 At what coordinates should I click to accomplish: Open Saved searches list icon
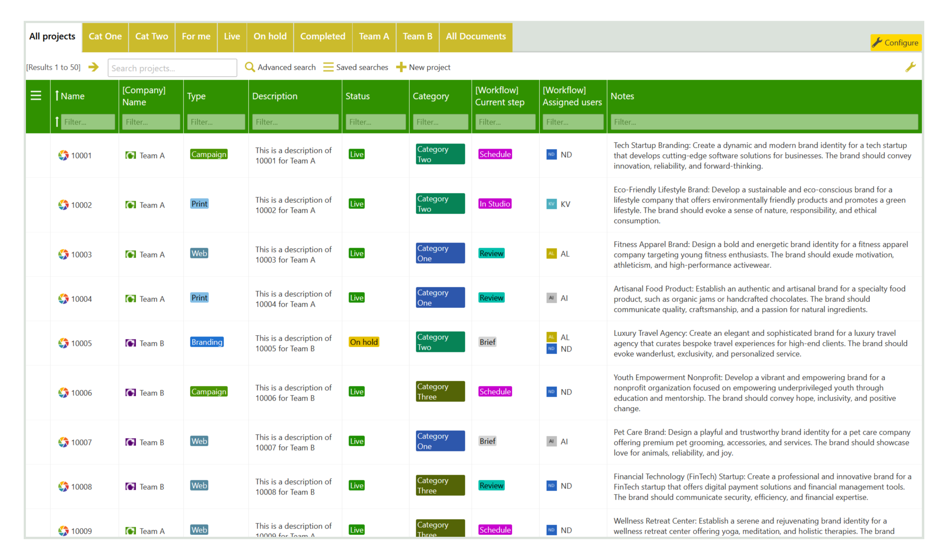click(328, 67)
